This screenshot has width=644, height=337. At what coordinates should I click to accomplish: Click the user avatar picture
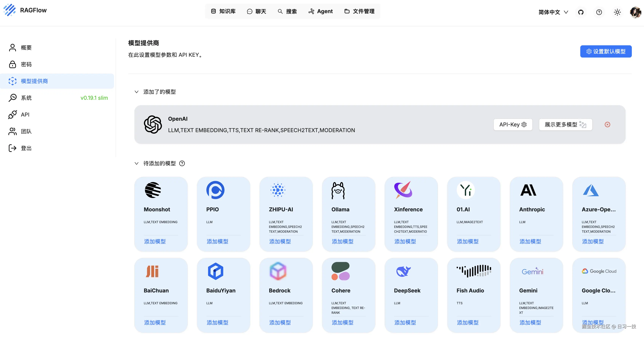tap(635, 12)
